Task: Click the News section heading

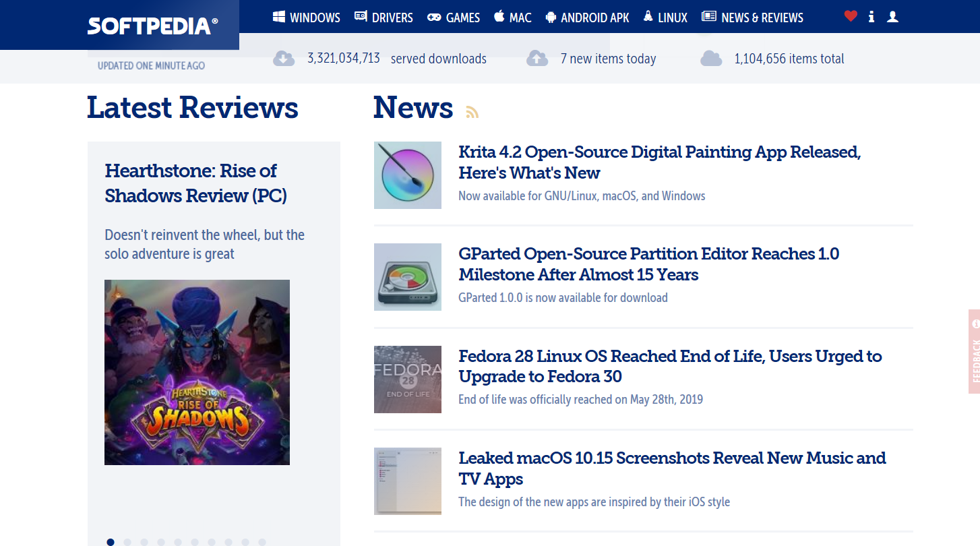Action: [x=413, y=108]
